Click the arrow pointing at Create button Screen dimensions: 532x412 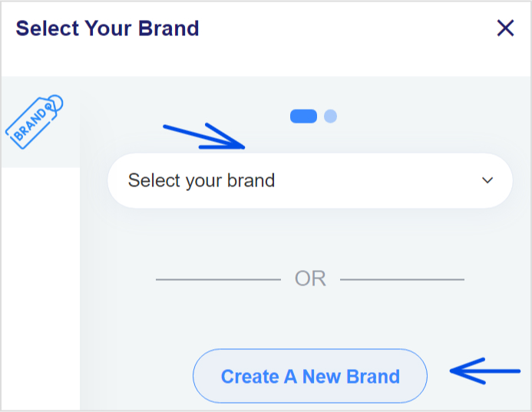(485, 371)
